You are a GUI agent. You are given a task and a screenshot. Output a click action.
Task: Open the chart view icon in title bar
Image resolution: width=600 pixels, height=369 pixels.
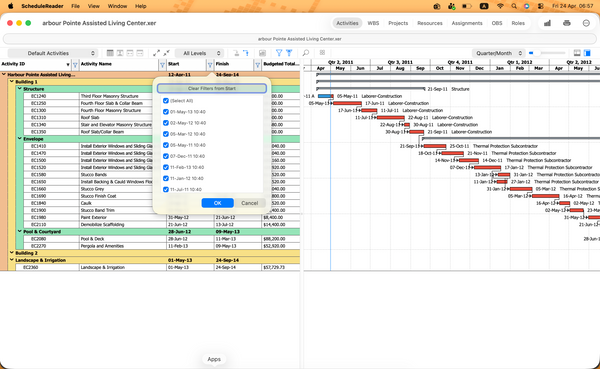click(x=547, y=23)
